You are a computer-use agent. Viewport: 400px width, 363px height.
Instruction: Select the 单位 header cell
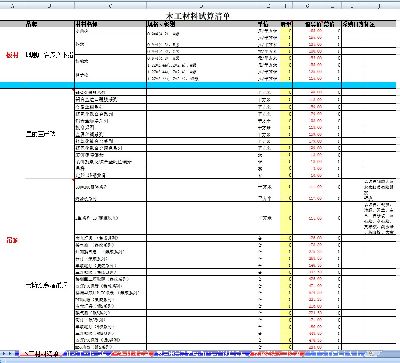pos(263,24)
